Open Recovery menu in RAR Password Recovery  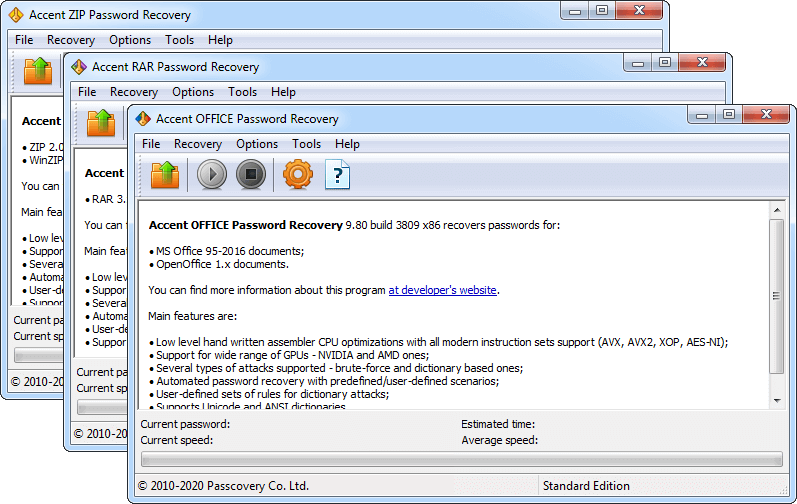(x=134, y=92)
